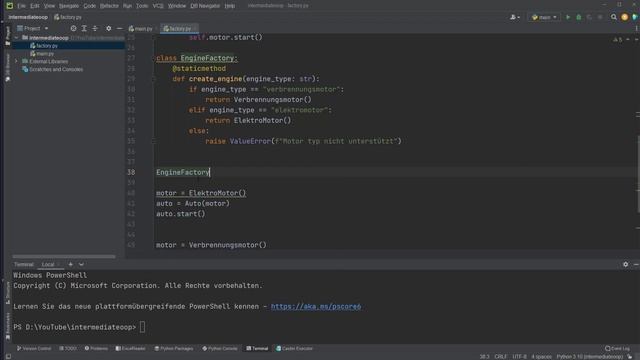This screenshot has width=640, height=360.
Task: Hide the Project tool window
Action: 119,28
